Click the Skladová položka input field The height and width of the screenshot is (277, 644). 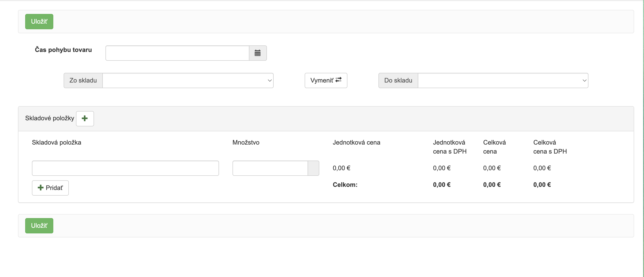(125, 168)
